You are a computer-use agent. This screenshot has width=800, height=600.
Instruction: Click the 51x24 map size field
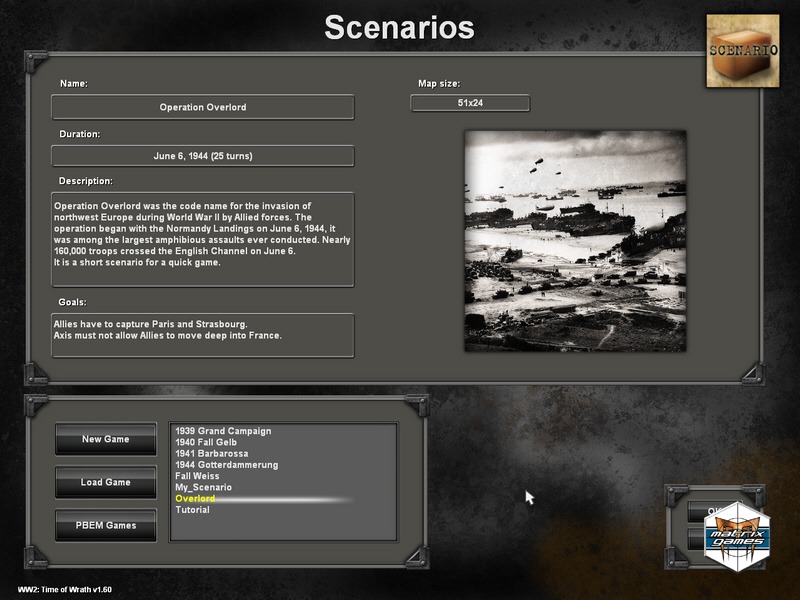click(470, 103)
